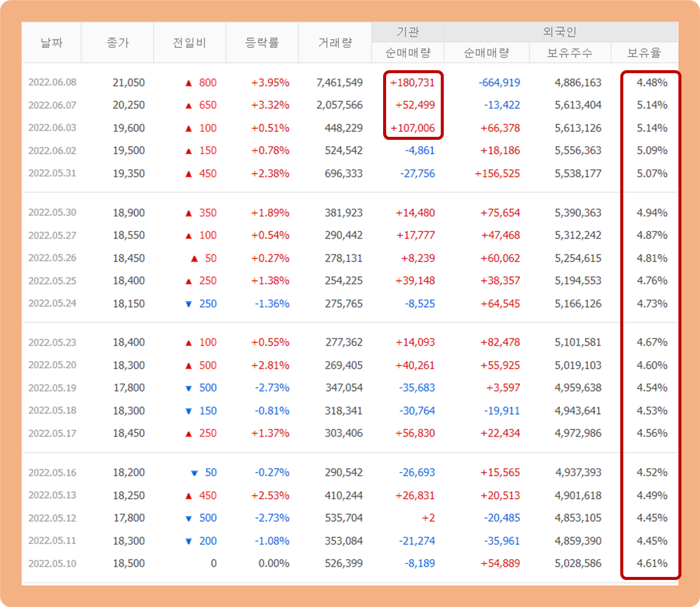
Task: Click the change rate +3.95%
Action: coord(270,82)
